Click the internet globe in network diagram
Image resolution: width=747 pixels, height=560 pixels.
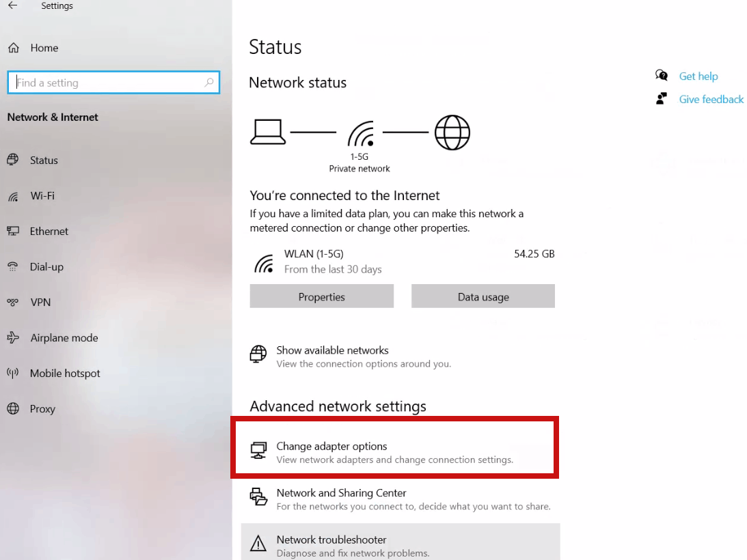(452, 132)
